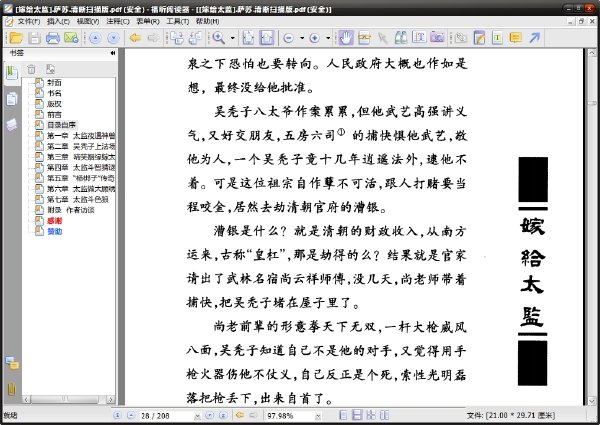This screenshot has height=425, width=600.
Task: Click the Save disk icon
Action: (x=34, y=37)
